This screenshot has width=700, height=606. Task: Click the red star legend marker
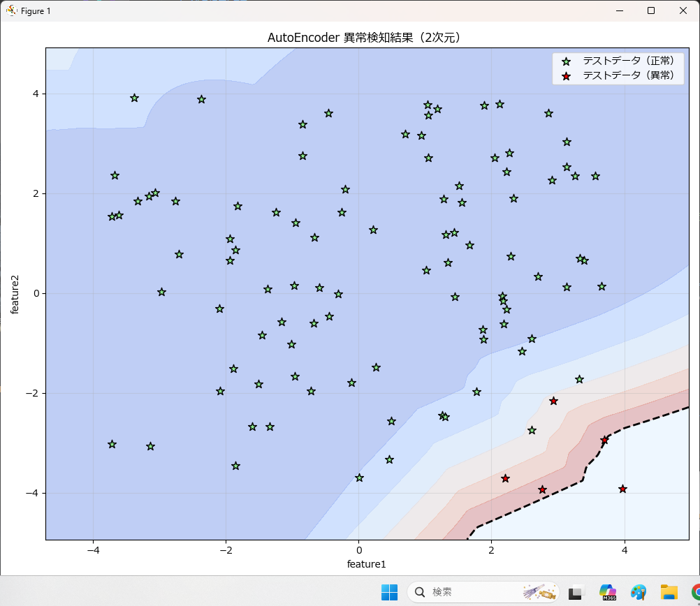point(567,75)
